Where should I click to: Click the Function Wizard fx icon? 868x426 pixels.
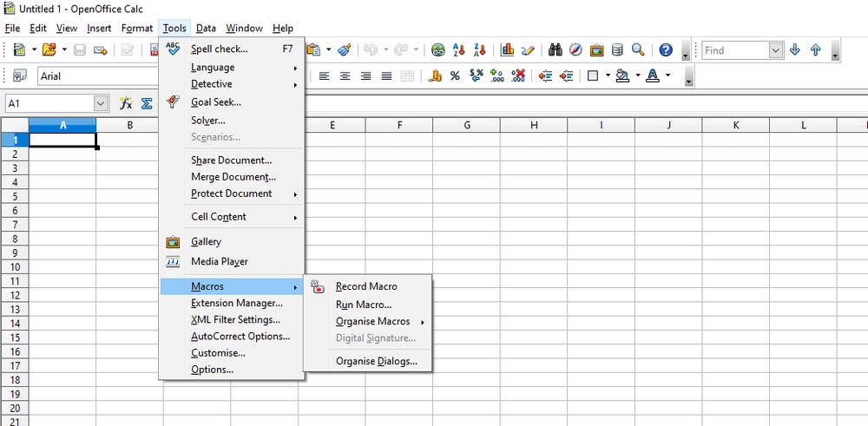[x=126, y=103]
